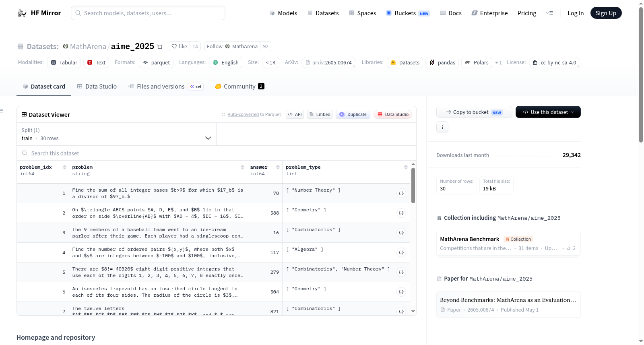Open the red Data Studio button
The height and width of the screenshot is (345, 644).
coord(393,114)
